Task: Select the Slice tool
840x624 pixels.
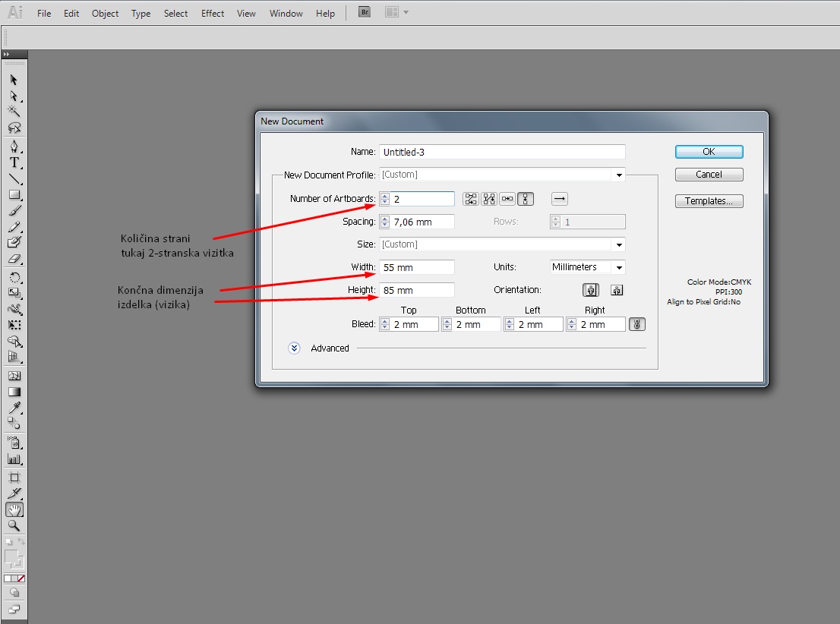Action: click(14, 493)
